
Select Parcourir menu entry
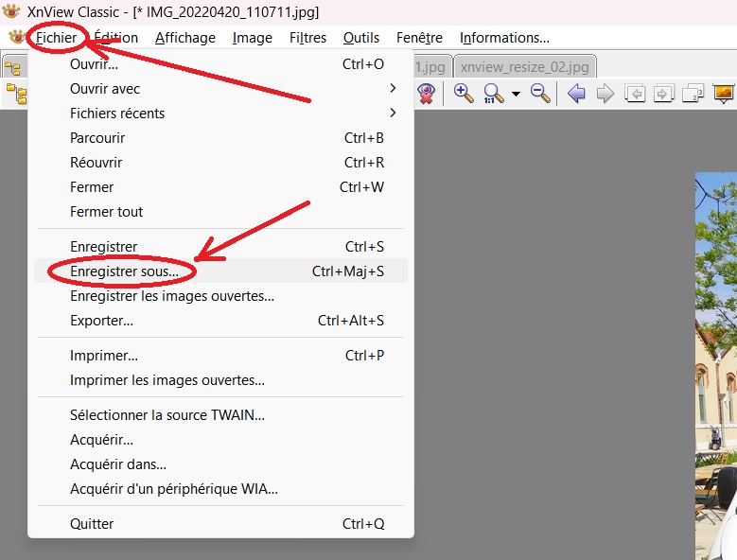tap(221, 138)
